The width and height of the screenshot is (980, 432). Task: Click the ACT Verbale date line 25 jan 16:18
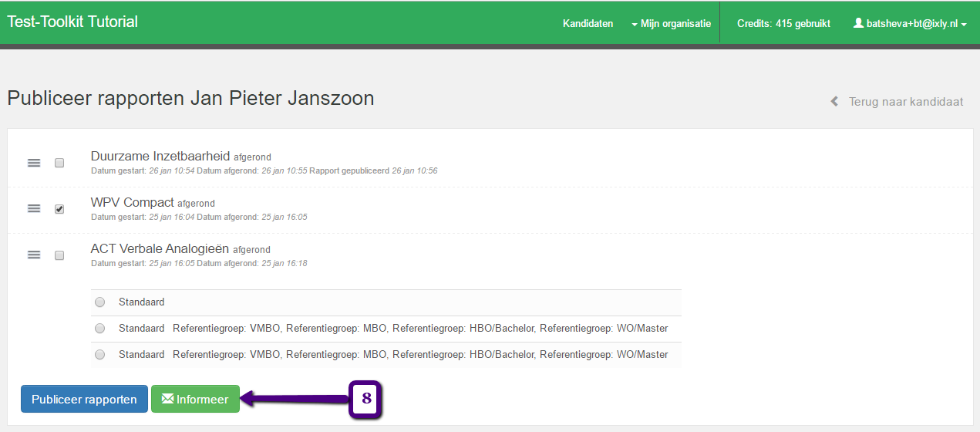[x=199, y=263]
